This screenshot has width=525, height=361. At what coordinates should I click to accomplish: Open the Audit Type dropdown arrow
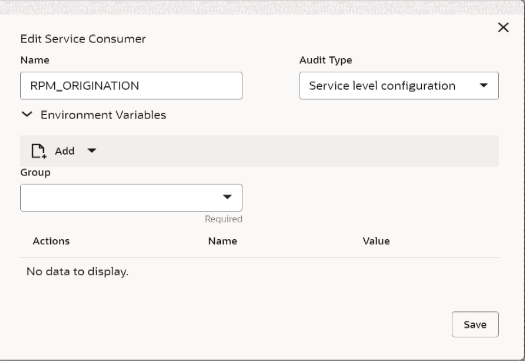(483, 85)
